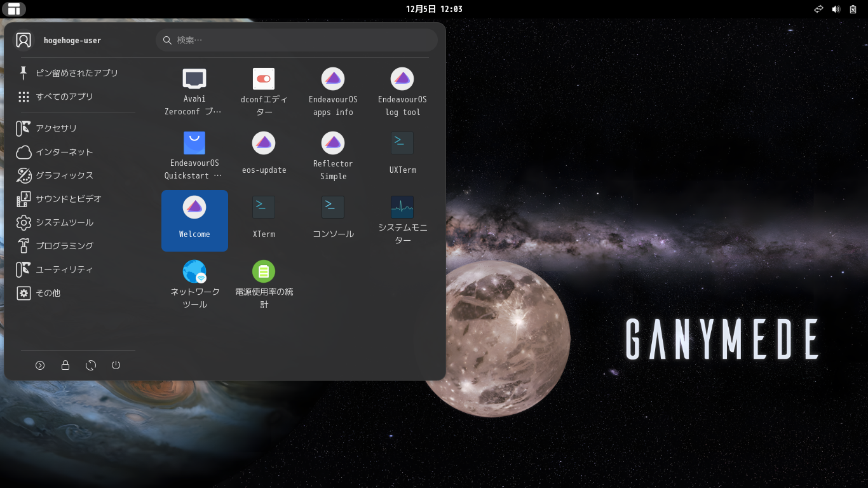Run the eos-update app
This screenshot has width=868, height=488.
coord(264,156)
